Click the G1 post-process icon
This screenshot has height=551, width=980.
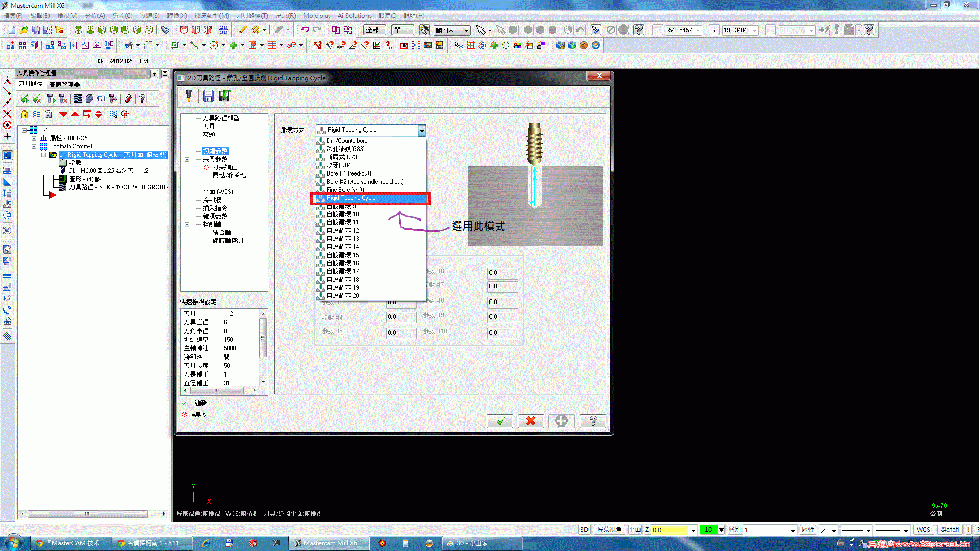[x=101, y=98]
